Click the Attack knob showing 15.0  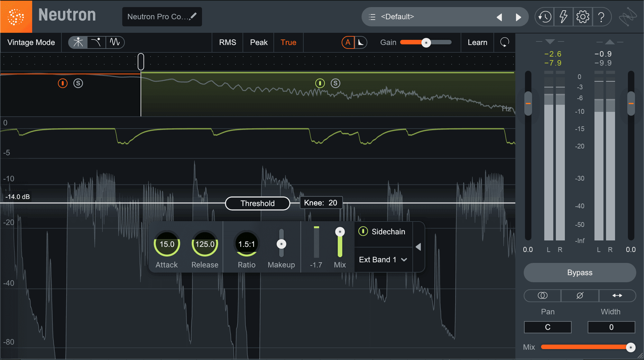pyautogui.click(x=167, y=244)
